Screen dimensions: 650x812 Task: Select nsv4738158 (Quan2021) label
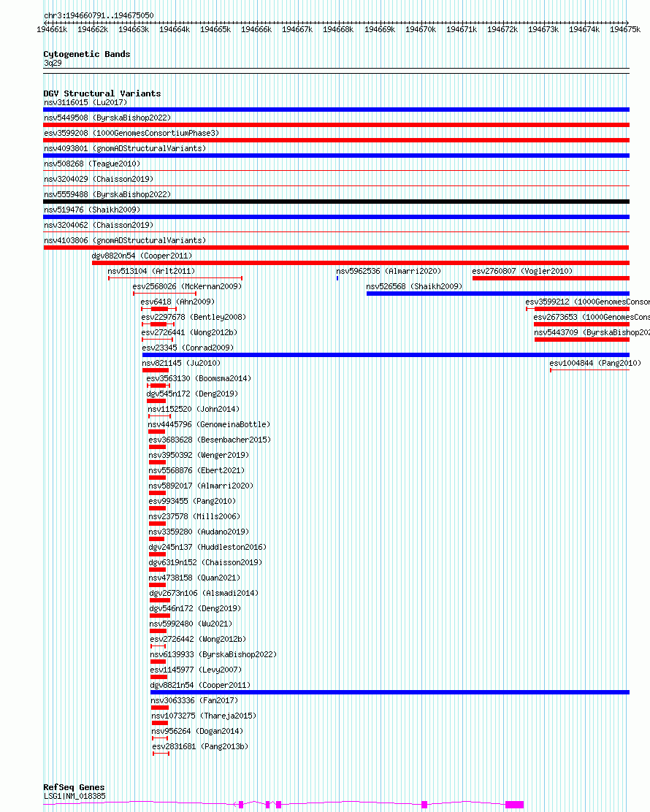(x=195, y=578)
